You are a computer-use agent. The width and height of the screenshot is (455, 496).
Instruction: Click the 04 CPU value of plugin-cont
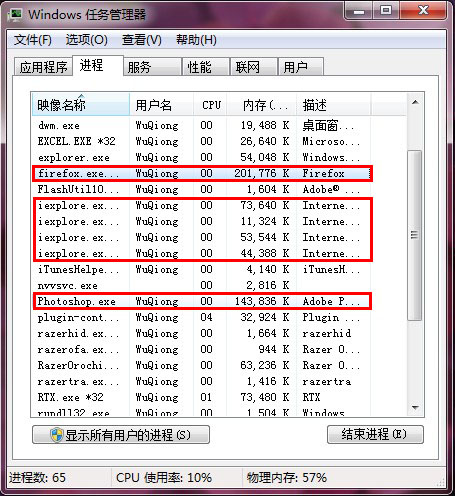206,317
